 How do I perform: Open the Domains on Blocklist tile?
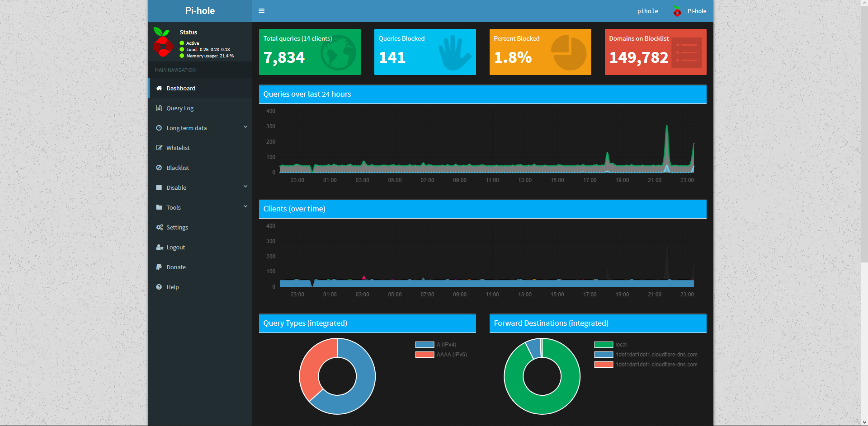[656, 52]
